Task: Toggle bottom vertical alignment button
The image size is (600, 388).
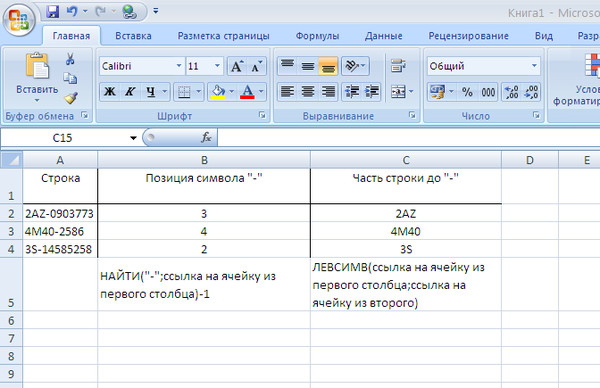Action: 328,66
